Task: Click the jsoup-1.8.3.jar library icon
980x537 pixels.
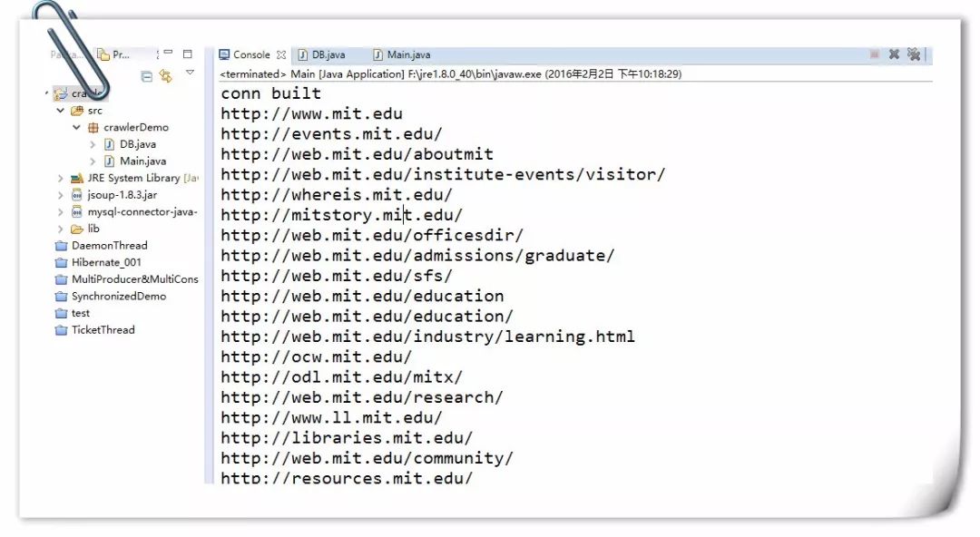Action: (77, 195)
